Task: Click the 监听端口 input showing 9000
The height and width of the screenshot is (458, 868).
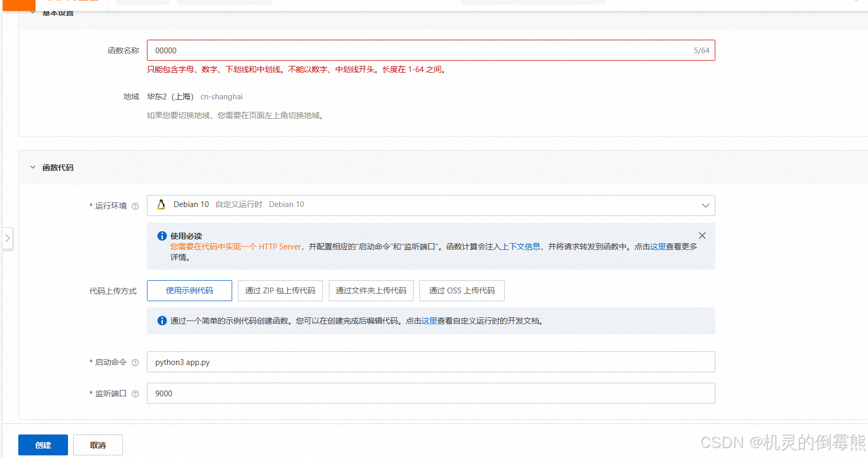Action: pos(431,393)
